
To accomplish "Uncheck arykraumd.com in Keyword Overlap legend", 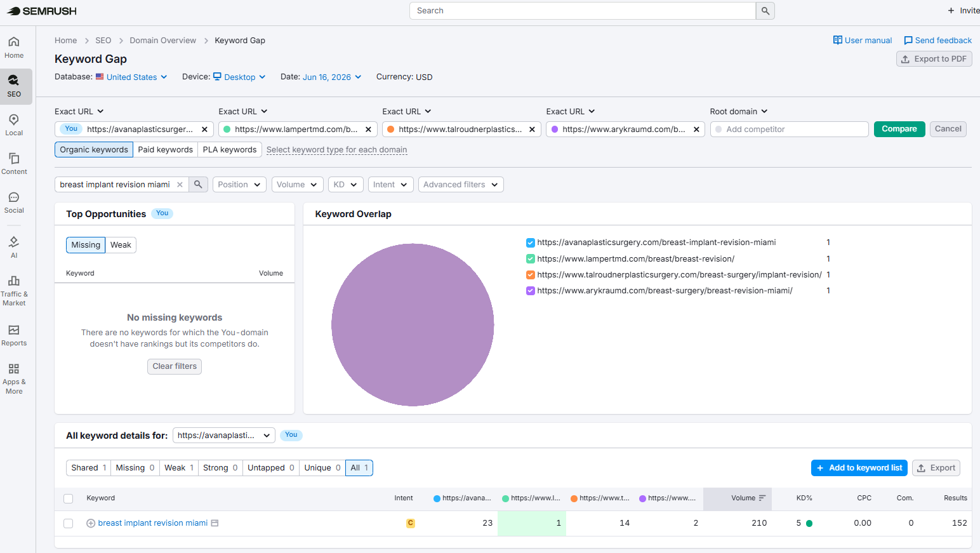I will click(531, 291).
